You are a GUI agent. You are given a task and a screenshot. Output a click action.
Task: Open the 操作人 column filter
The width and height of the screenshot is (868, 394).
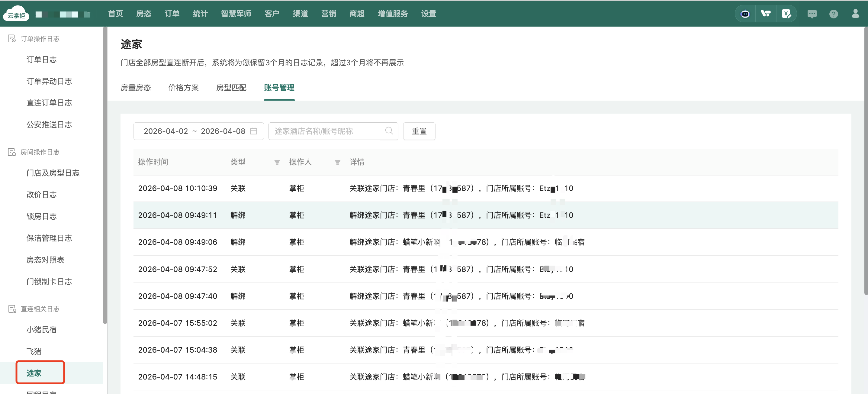pyautogui.click(x=337, y=163)
